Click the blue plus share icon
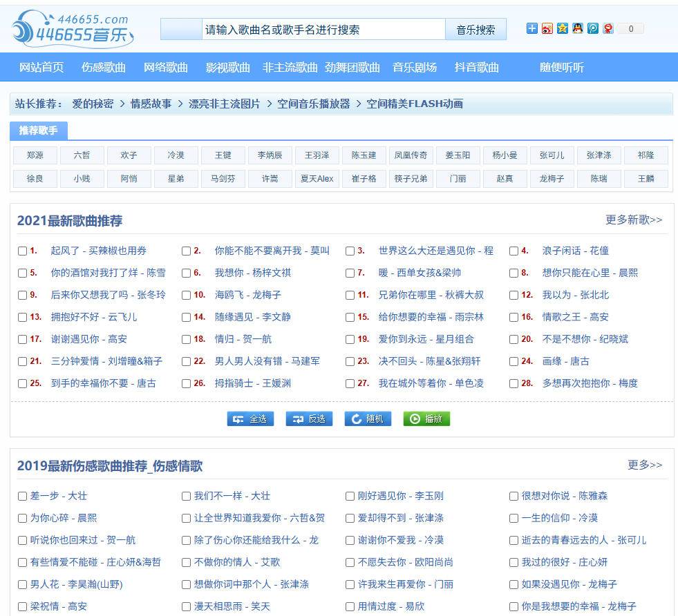This screenshot has height=616, width=678. (532, 28)
